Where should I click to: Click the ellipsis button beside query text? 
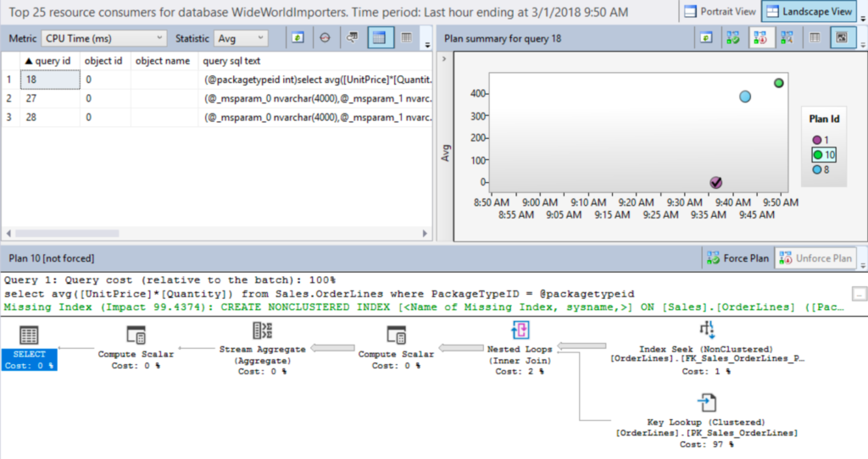[859, 294]
